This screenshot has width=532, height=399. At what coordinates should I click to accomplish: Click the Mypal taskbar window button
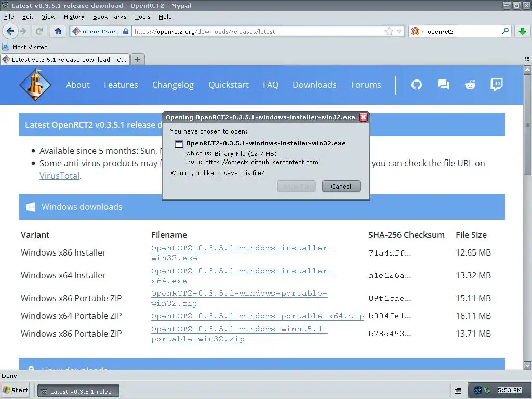[x=78, y=391]
